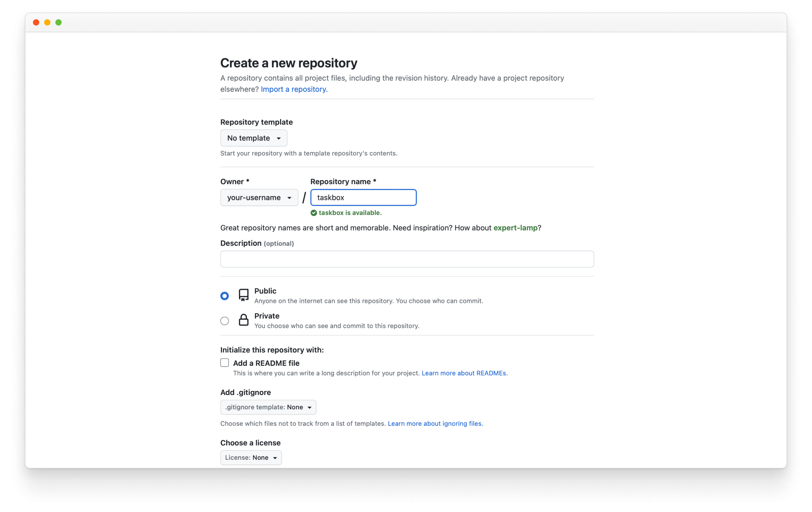Select the Private repository option
Viewport: 812px width, 512px height.
tap(225, 320)
